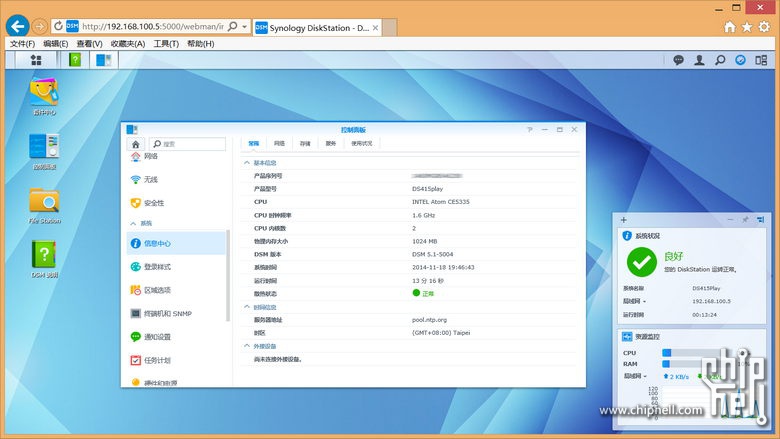The height and width of the screenshot is (439, 780).
Task: Collapse the 时间信息 section
Action: [x=247, y=307]
